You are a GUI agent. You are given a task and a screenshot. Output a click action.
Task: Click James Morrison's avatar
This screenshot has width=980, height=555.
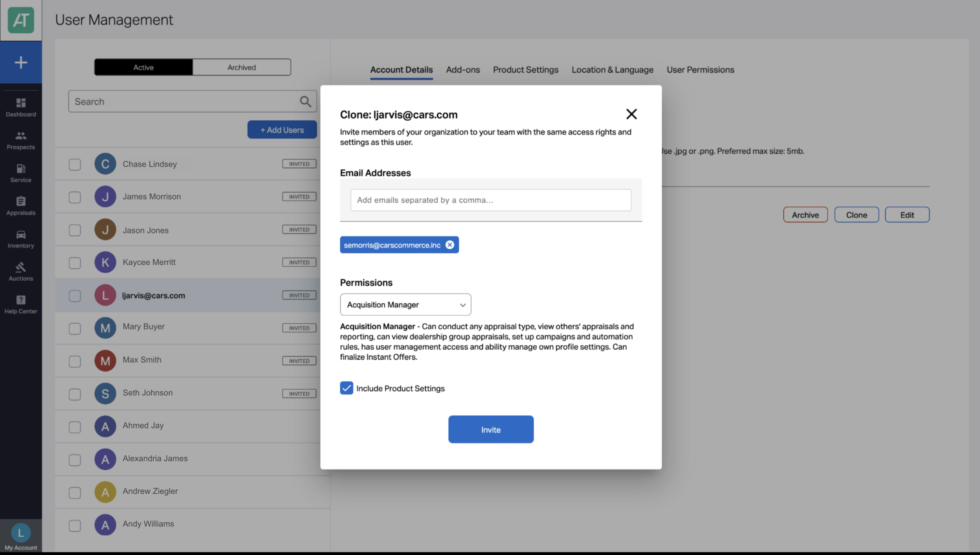[x=105, y=197]
